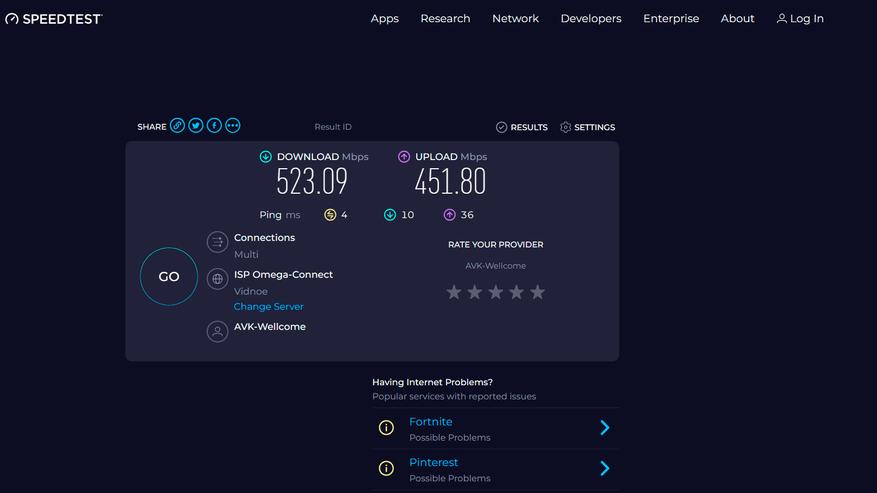Click the Connections multi icon
Screen dimensions: 877x493
pos(217,242)
